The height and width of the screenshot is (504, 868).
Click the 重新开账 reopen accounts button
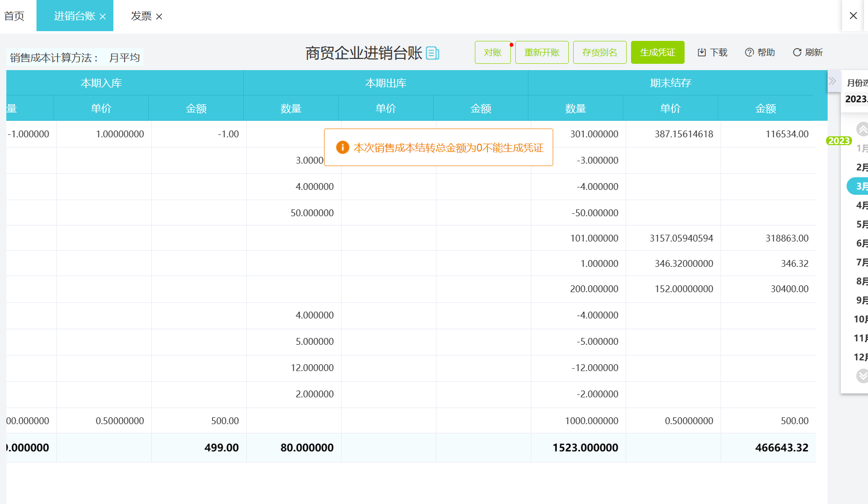click(542, 52)
